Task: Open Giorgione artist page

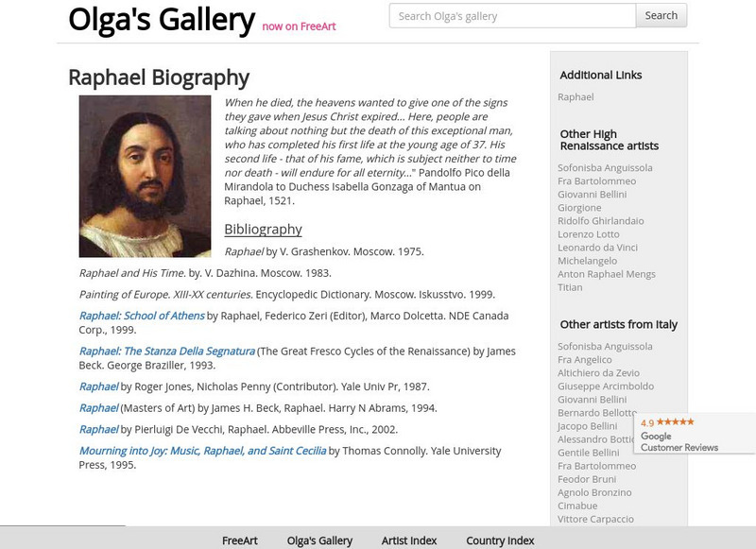Action: 579,208
